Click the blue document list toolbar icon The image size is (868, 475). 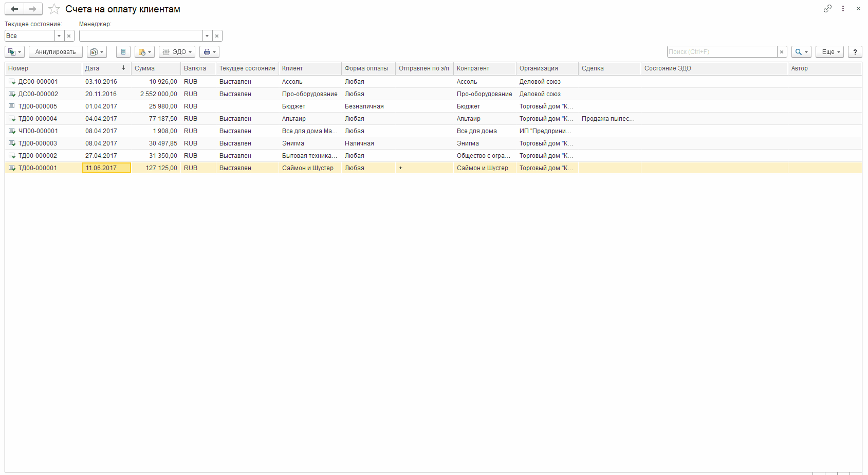tap(123, 52)
